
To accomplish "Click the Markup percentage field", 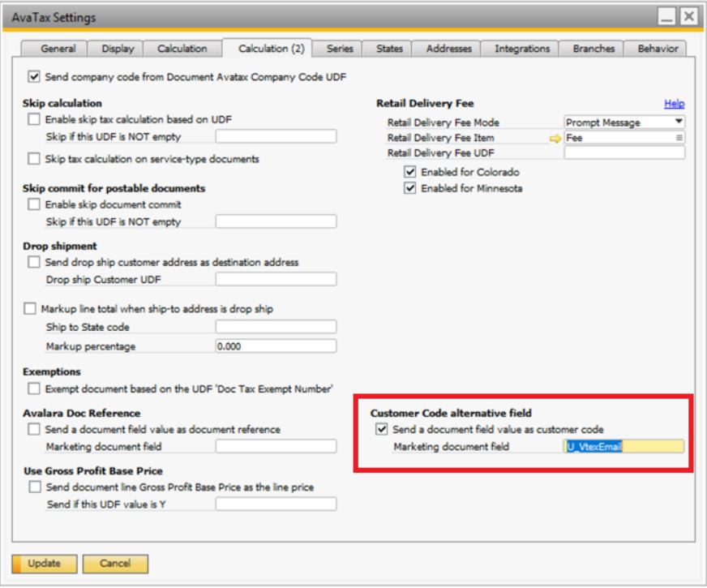I will click(x=276, y=346).
